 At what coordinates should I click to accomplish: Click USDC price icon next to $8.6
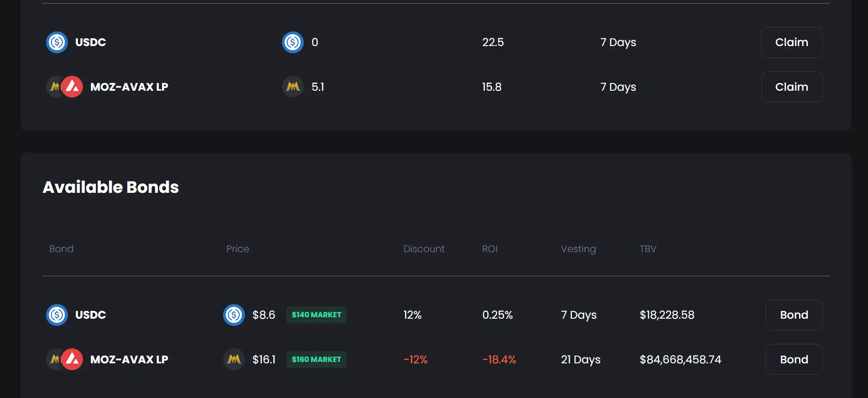pyautogui.click(x=234, y=315)
